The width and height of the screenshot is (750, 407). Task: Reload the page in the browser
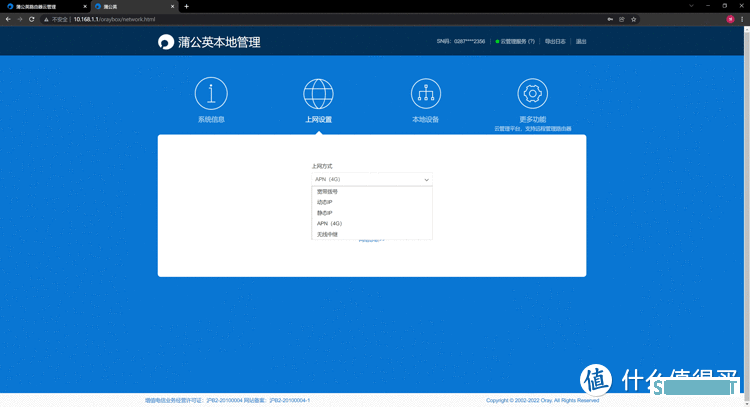32,19
